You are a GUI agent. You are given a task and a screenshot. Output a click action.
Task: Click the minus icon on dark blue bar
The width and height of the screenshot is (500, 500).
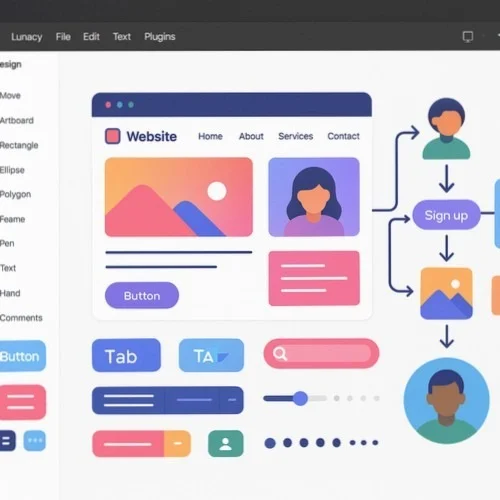coord(232,400)
